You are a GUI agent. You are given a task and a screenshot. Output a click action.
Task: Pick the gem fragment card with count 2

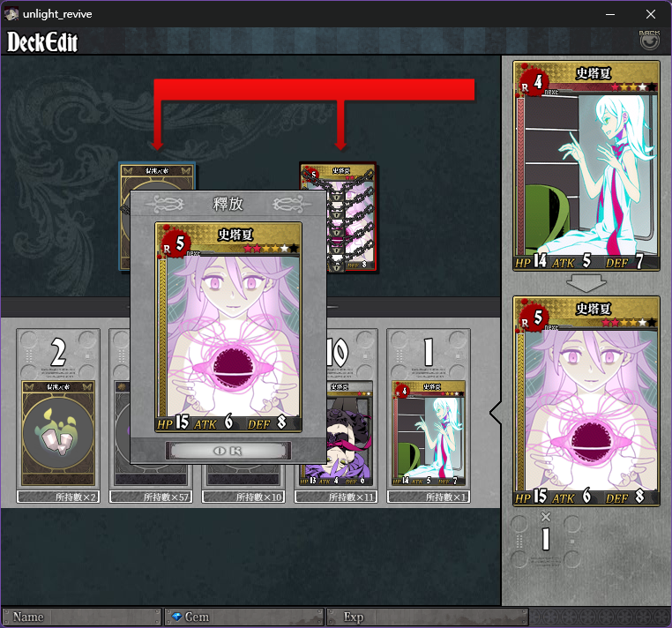58,433
